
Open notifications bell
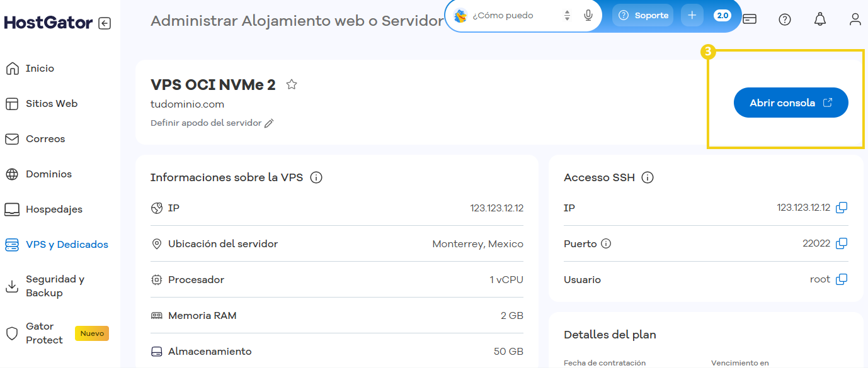pyautogui.click(x=820, y=20)
